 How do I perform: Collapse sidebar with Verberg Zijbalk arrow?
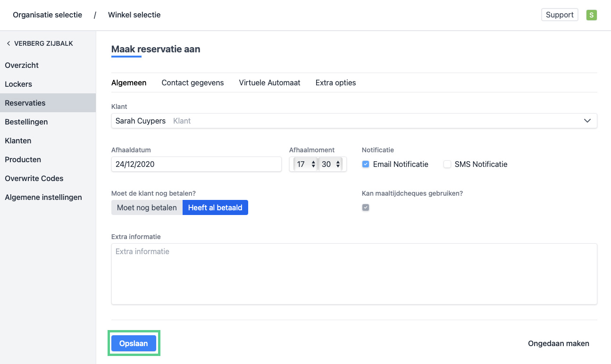click(x=8, y=43)
